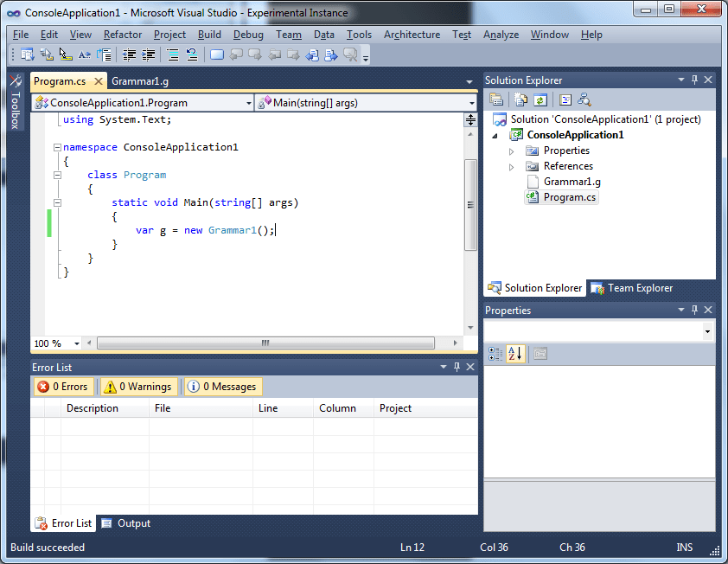Go to next bookmark in document
Viewport: 728px width, 564px height.
(x=331, y=54)
